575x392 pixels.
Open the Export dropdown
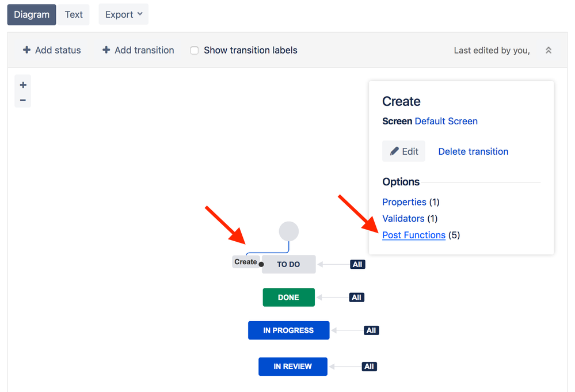click(124, 14)
